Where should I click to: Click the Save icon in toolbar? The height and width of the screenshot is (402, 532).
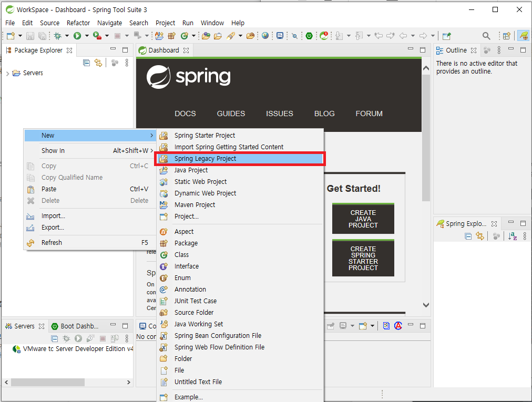click(x=30, y=36)
